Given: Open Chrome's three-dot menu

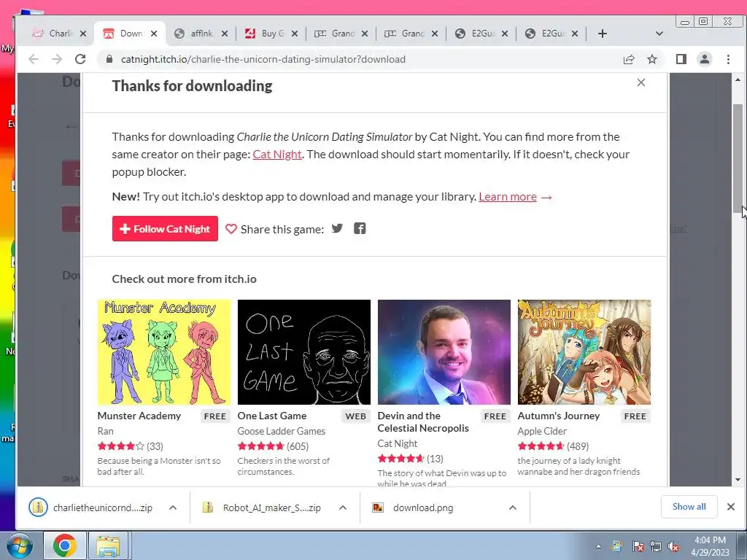Looking at the screenshot, I should 728,59.
